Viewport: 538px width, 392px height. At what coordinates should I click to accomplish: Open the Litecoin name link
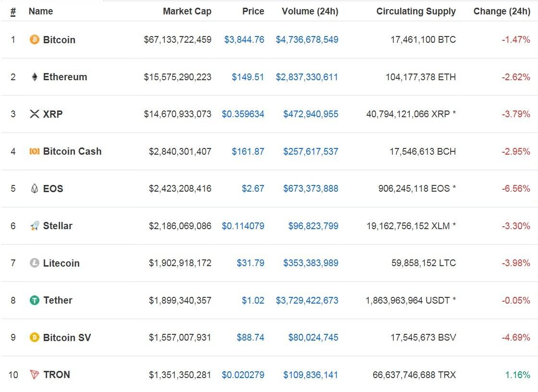click(61, 263)
